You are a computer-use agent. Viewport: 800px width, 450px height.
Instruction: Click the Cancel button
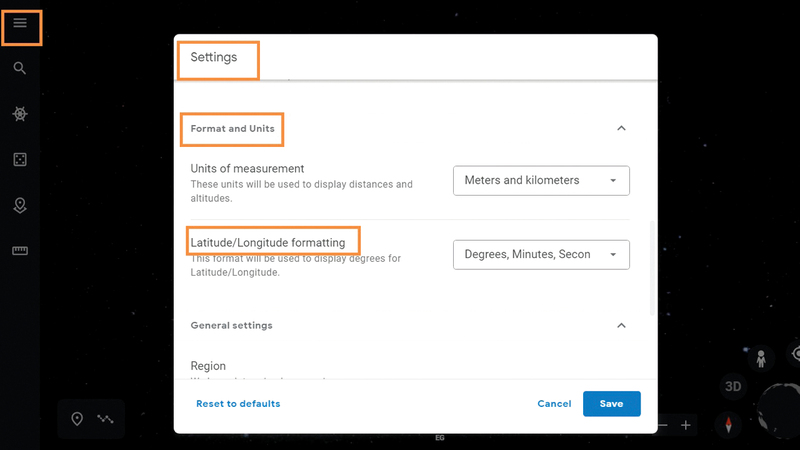[x=554, y=404]
